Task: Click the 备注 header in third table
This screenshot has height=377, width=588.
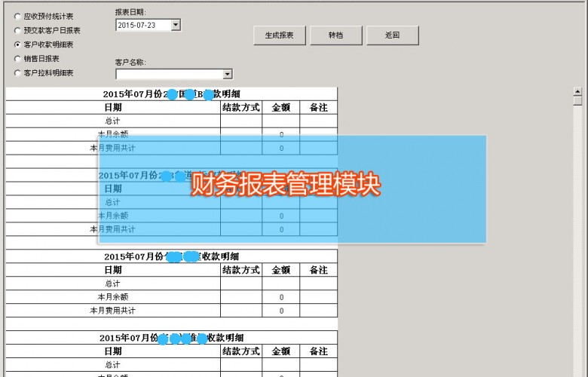Action: point(319,270)
